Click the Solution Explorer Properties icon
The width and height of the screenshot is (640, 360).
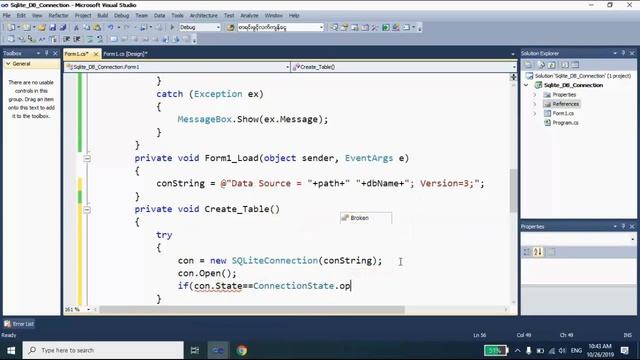(528, 65)
